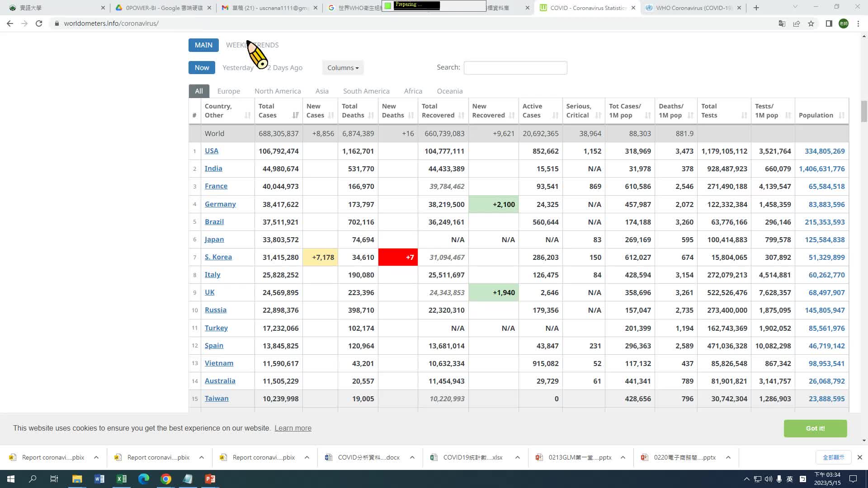Image resolution: width=868 pixels, height=488 pixels.
Task: Open COVID19 xlsx downloaded file
Action: 473,457
